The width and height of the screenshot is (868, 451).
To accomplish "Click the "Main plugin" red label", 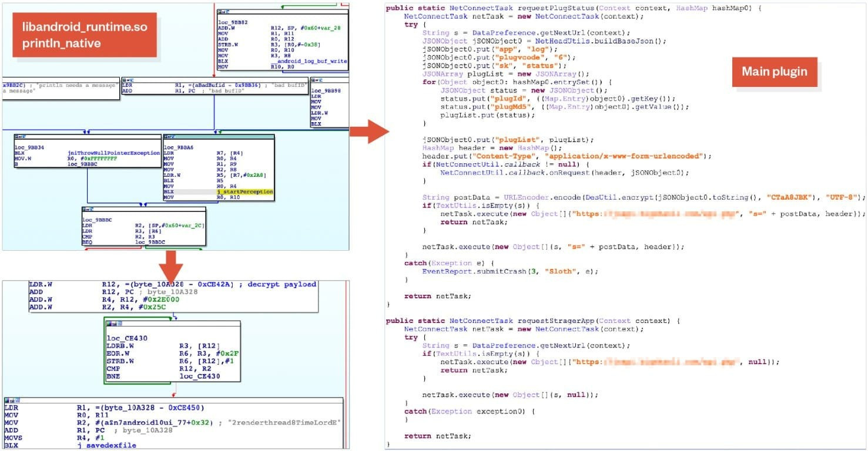I will click(x=774, y=72).
